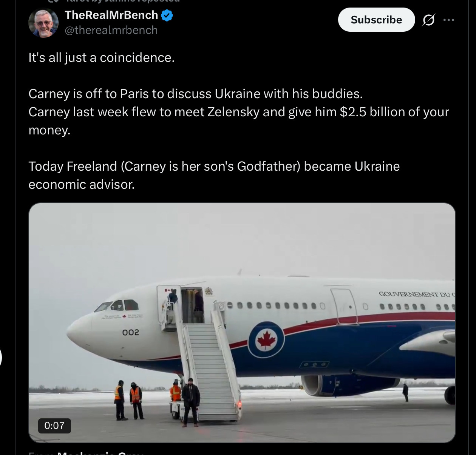Image resolution: width=476 pixels, height=455 pixels.
Task: Click the repost icon above the avatar
Action: [53, 1]
